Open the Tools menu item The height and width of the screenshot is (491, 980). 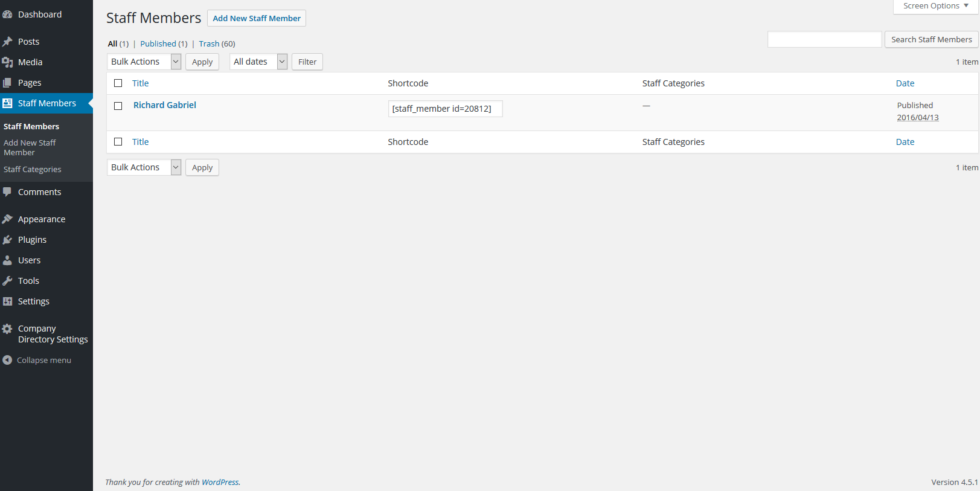[x=28, y=281]
